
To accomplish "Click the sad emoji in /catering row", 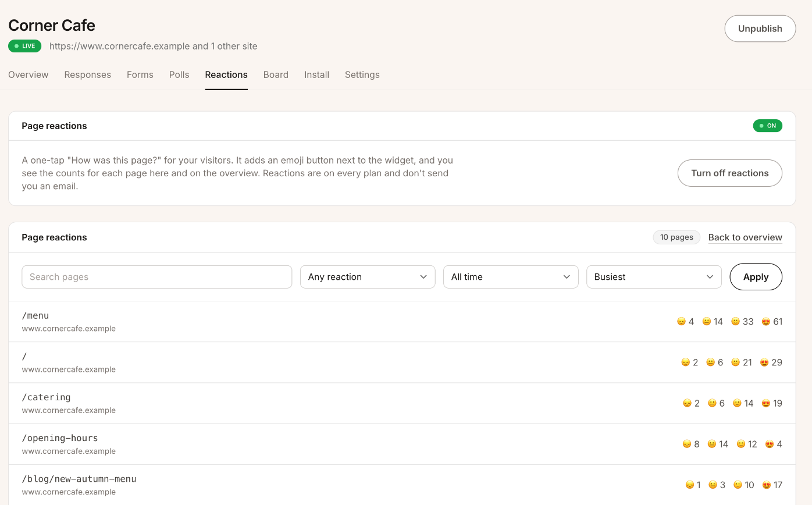I will (x=687, y=403).
